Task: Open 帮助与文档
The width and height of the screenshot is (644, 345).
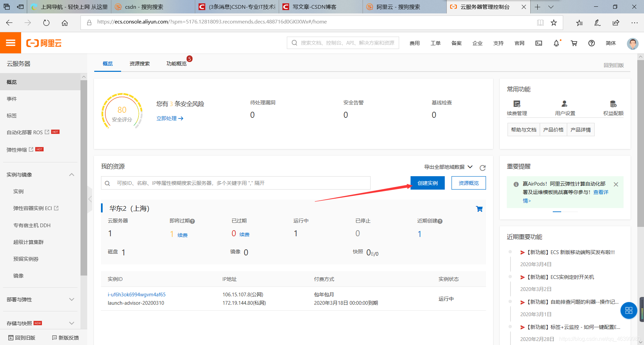Action: click(524, 130)
